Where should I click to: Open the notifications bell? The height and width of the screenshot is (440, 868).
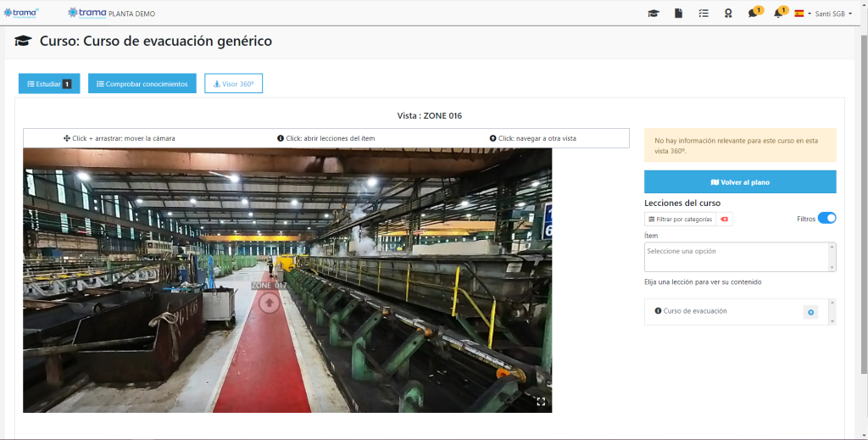tap(778, 14)
